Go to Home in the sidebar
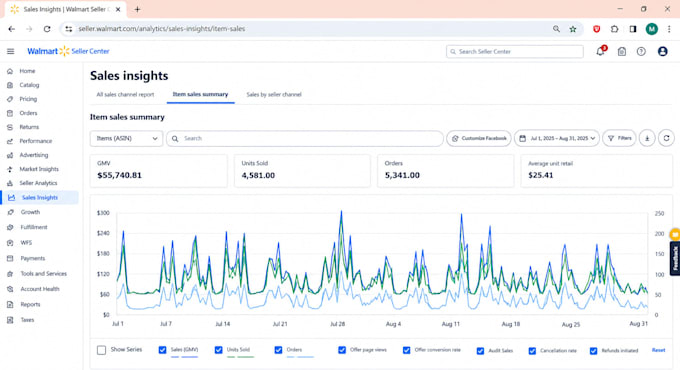 [27, 71]
